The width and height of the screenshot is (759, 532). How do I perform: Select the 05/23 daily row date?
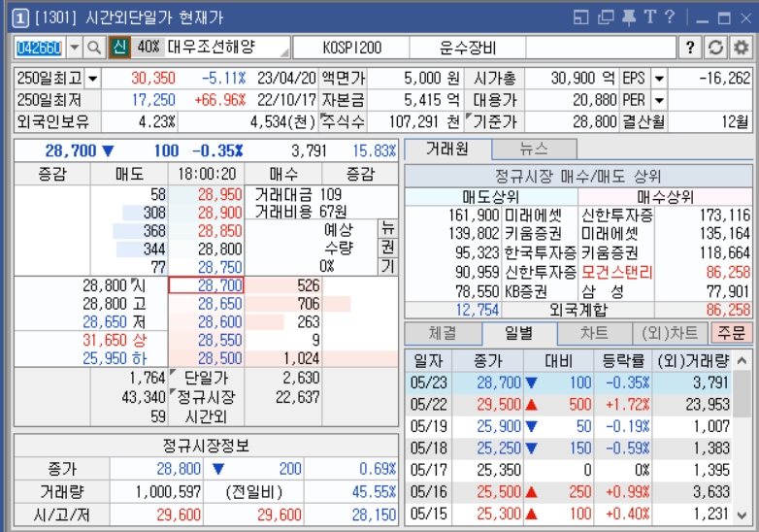pyautogui.click(x=428, y=382)
